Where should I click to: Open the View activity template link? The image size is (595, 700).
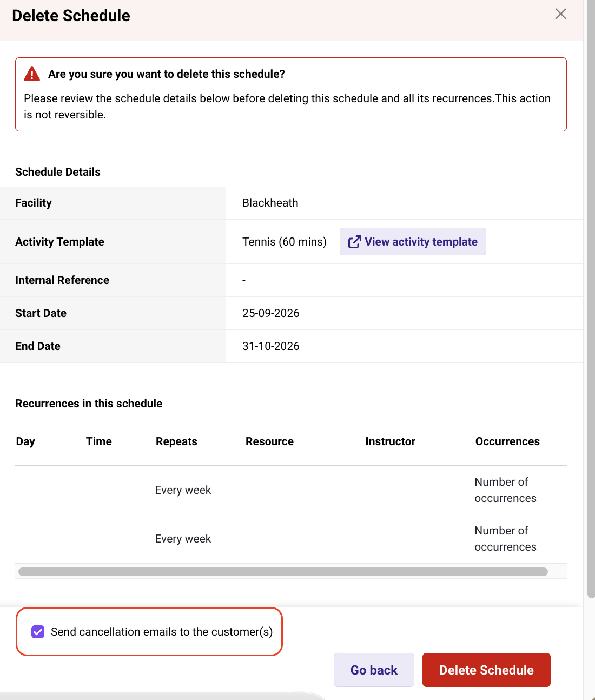[413, 242]
